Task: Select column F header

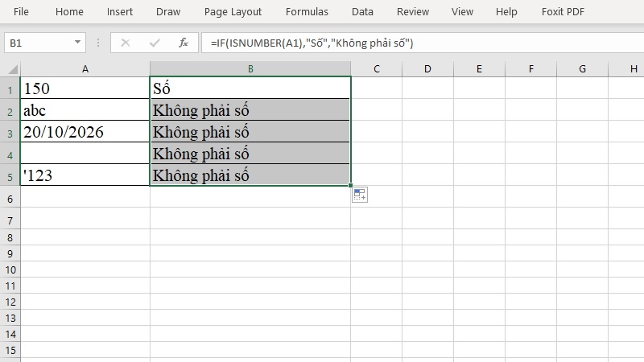Action: tap(530, 69)
